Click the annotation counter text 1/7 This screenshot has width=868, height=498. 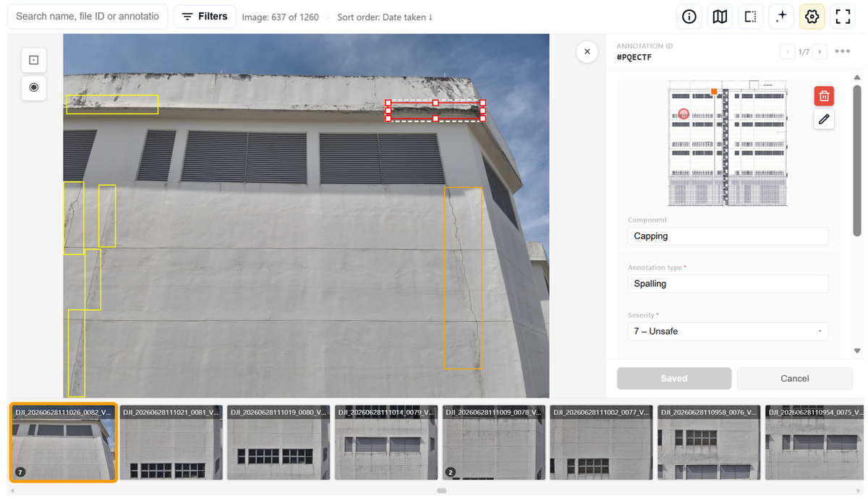coord(804,52)
